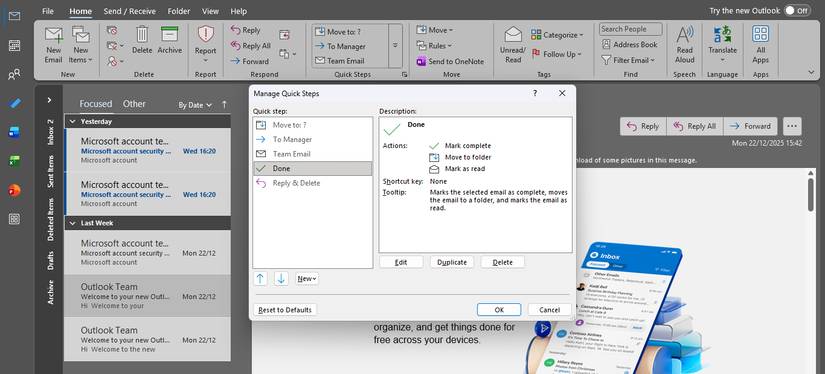This screenshot has width=825, height=374.
Task: Select the Focused inbox tab
Action: click(x=96, y=104)
